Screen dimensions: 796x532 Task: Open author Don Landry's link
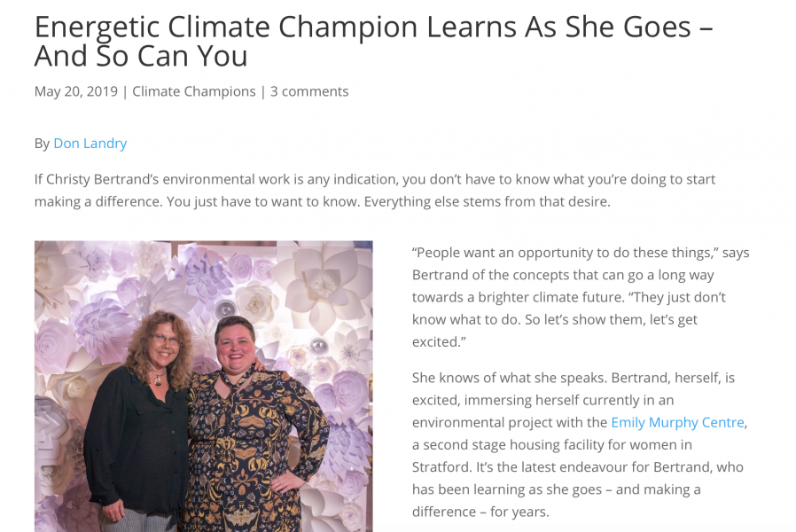[x=90, y=144]
